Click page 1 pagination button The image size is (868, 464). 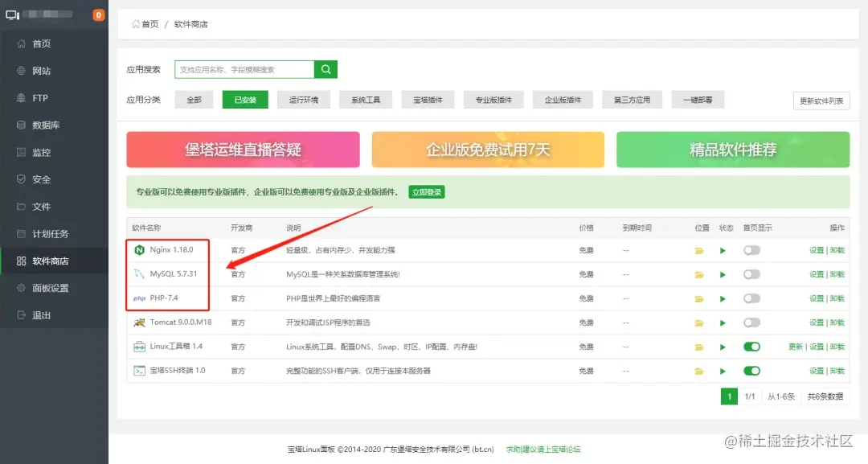click(729, 396)
